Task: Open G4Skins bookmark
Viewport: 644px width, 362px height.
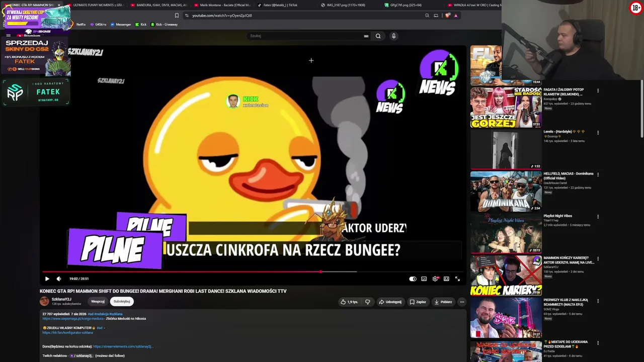Action: click(98, 25)
